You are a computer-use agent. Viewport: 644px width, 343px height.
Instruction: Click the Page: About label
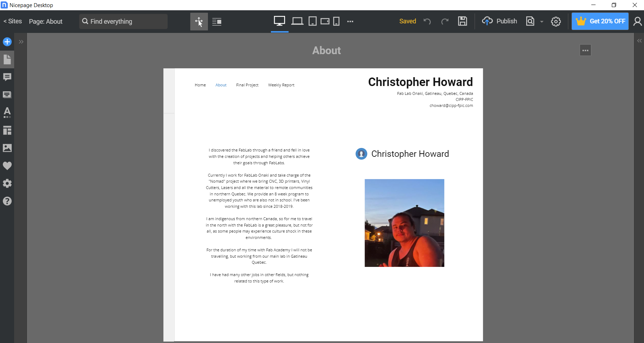pyautogui.click(x=46, y=22)
